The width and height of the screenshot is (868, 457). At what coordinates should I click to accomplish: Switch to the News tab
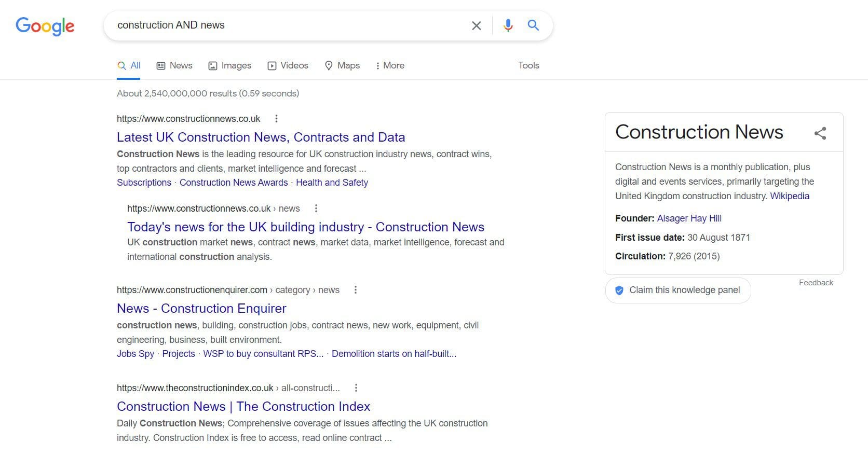pyautogui.click(x=174, y=65)
